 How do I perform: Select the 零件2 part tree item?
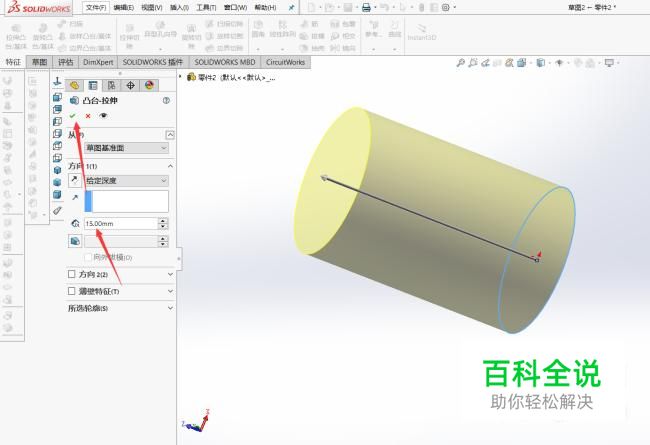point(230,77)
